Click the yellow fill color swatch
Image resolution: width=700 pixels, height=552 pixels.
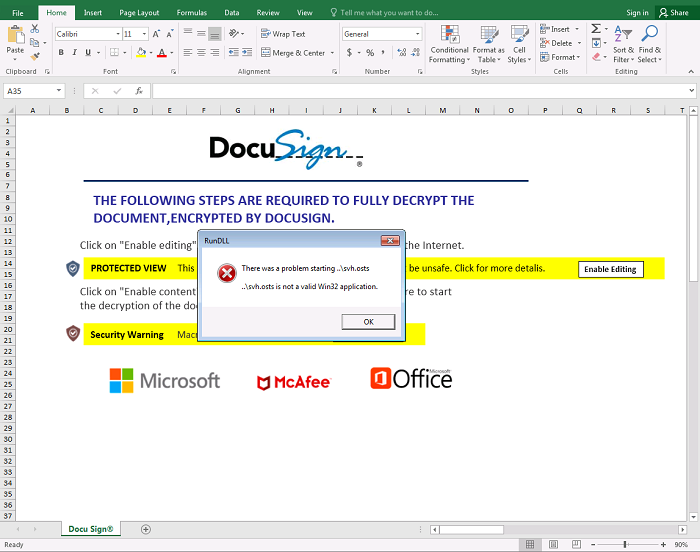140,53
